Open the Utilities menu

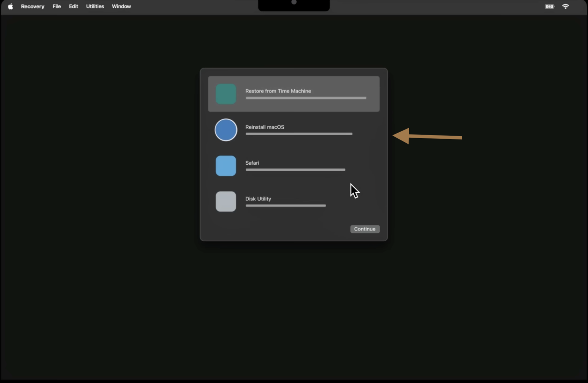[95, 6]
